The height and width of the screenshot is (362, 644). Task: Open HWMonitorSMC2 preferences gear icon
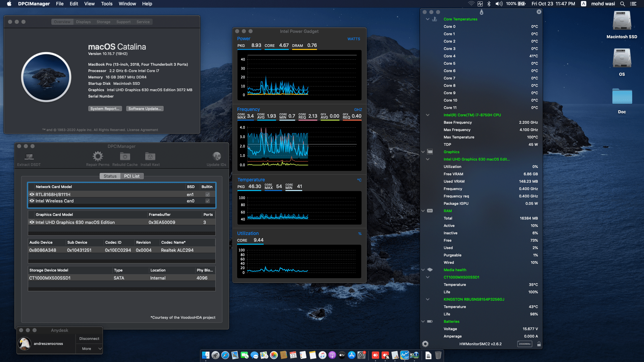(x=425, y=344)
